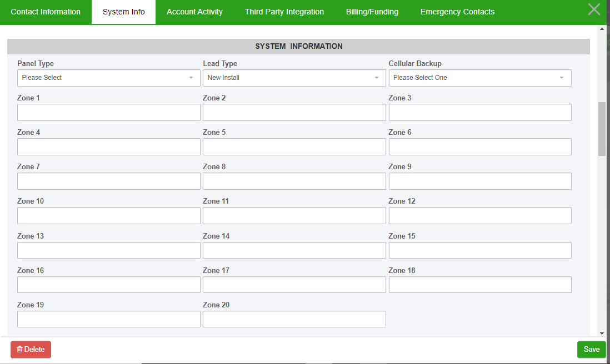Open the Billing/Funding tab
Screen dimensions: 610x364
[x=372, y=12]
